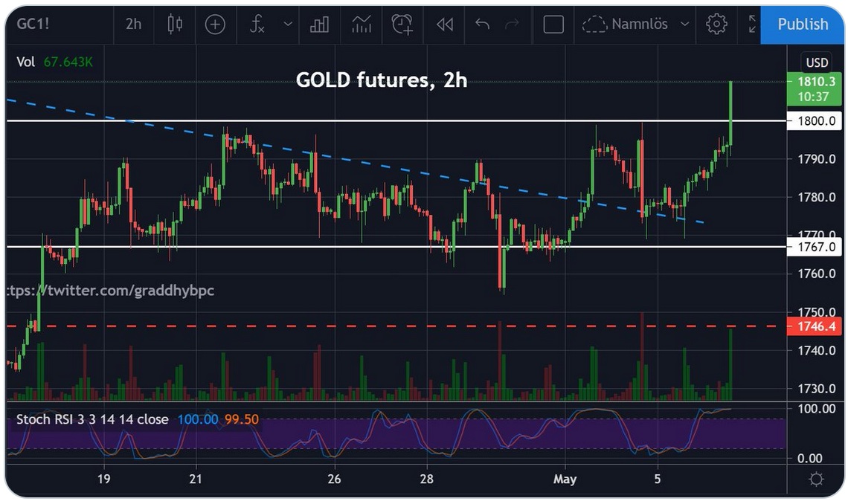Viewport: 848px width, 504px height.
Task: Click the icon showing a line over bars
Action: [x=362, y=25]
